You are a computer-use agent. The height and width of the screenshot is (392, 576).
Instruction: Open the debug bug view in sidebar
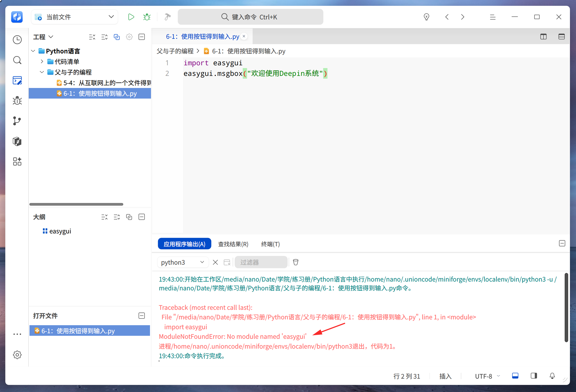(x=17, y=101)
